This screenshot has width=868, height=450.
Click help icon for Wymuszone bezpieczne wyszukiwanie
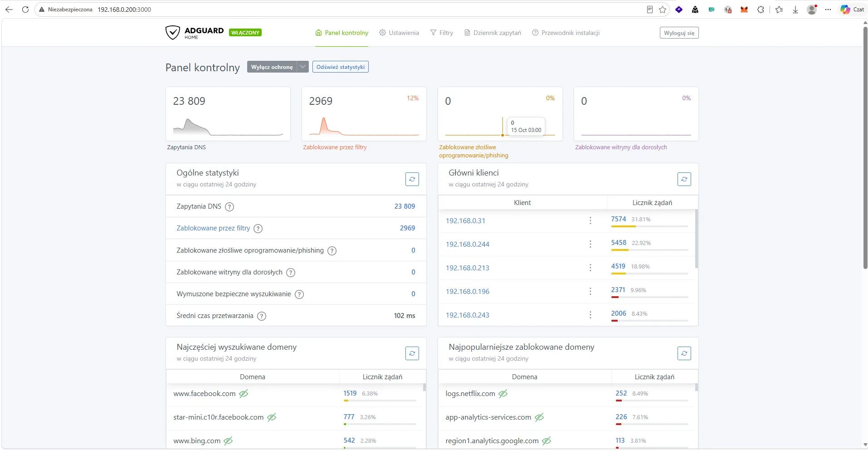tap(299, 294)
